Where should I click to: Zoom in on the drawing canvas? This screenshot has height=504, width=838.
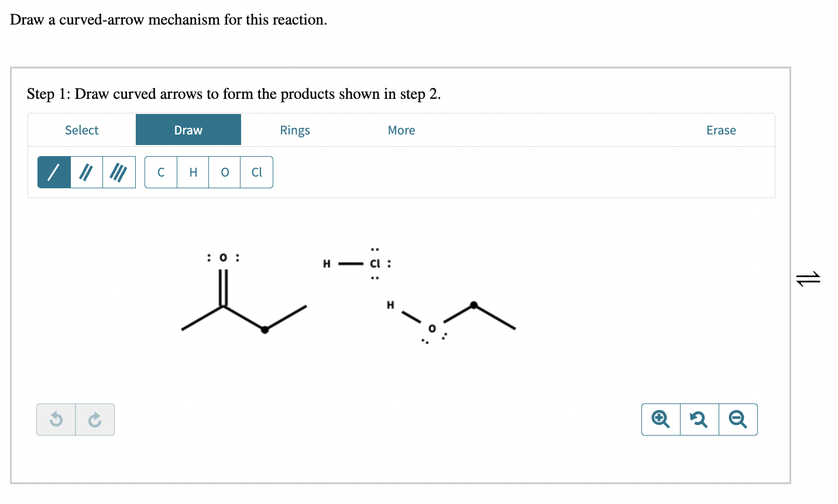660,419
